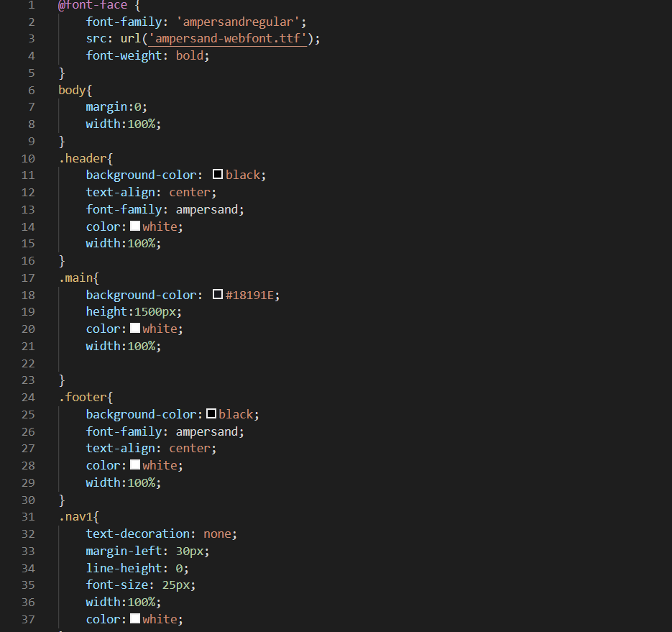
Task: Click 'line-height: 0;' on line 34
Action: (137, 568)
